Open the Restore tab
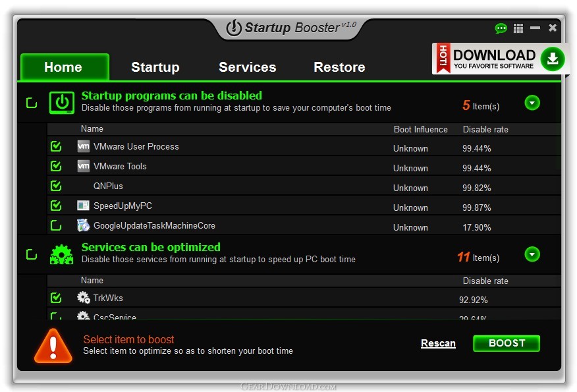Viewport: 577px width, 392px height. 339,67
